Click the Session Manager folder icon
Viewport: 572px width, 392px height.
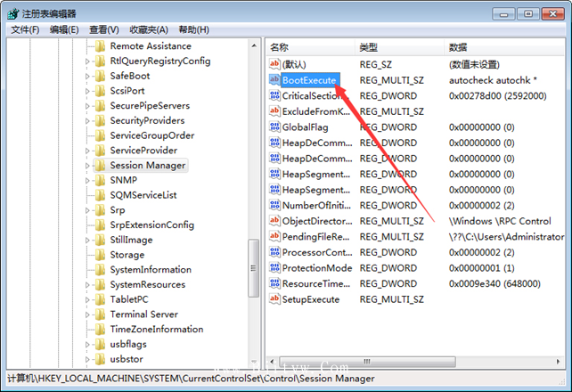tap(100, 165)
